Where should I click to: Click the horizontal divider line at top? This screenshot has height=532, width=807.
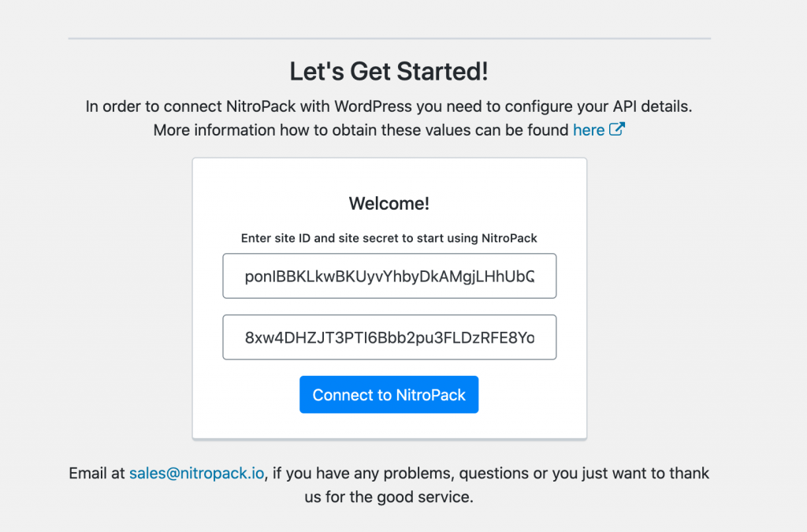(389, 38)
